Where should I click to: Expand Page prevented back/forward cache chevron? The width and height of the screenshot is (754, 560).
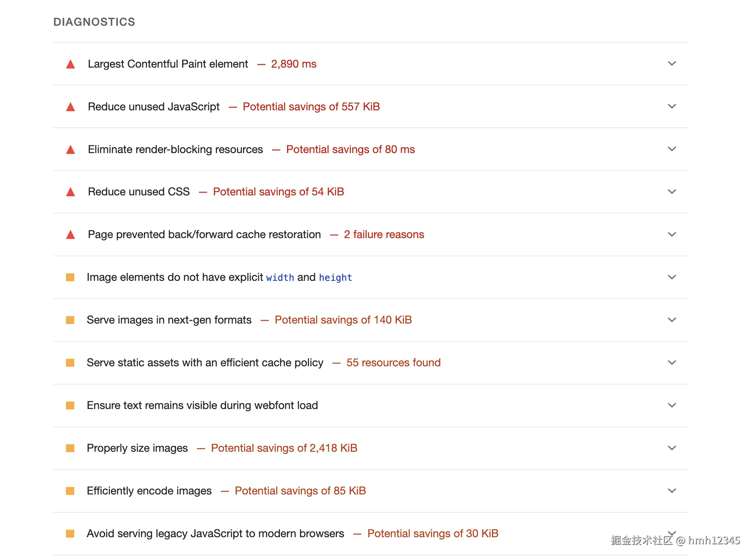pos(672,234)
